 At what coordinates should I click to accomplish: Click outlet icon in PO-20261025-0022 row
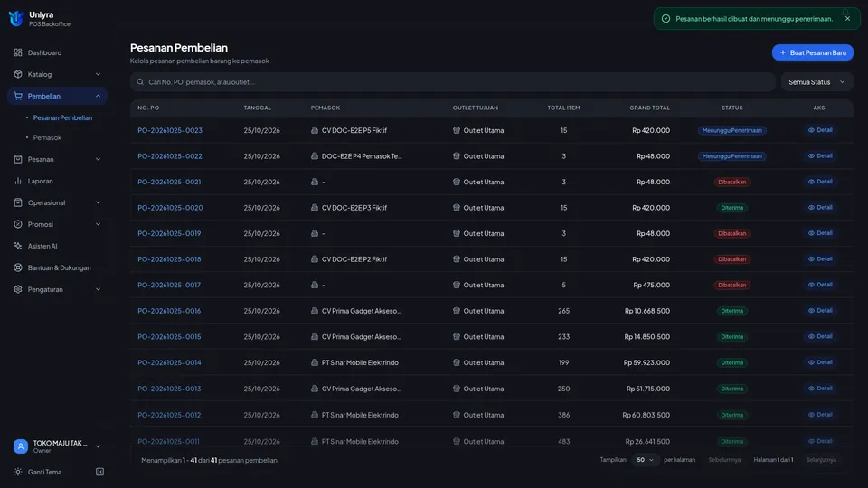point(456,156)
